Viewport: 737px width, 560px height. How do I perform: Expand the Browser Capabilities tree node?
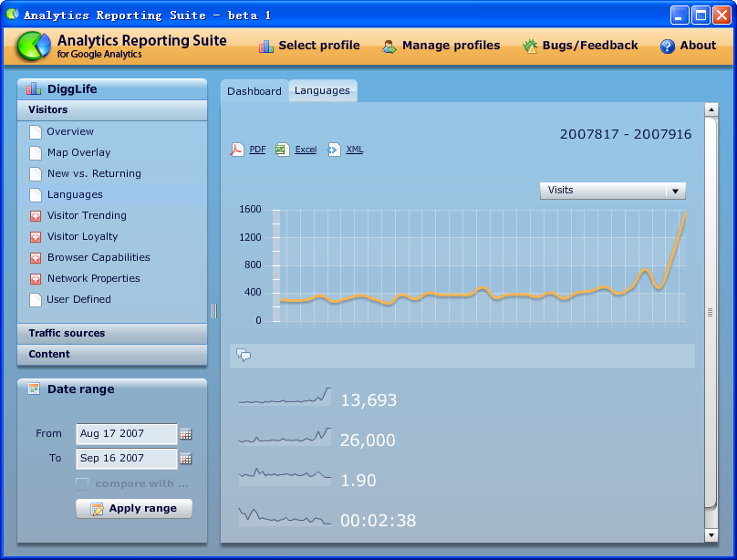coord(36,258)
